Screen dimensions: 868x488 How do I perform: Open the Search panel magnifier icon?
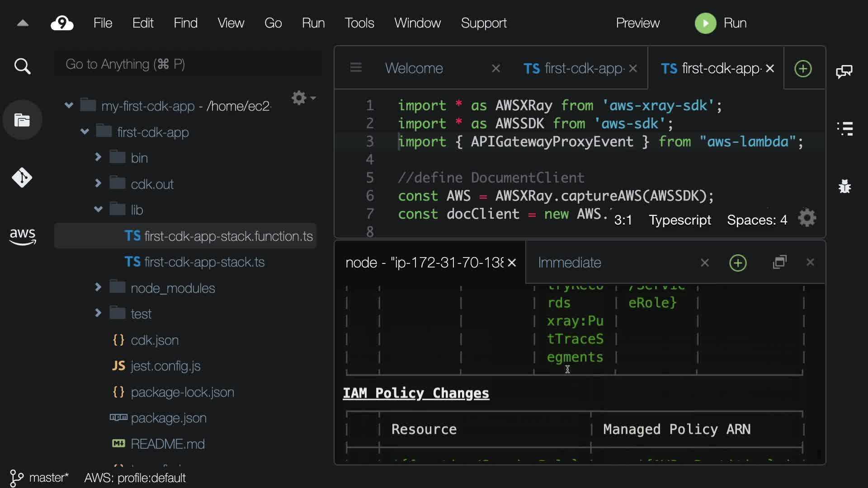click(x=22, y=67)
